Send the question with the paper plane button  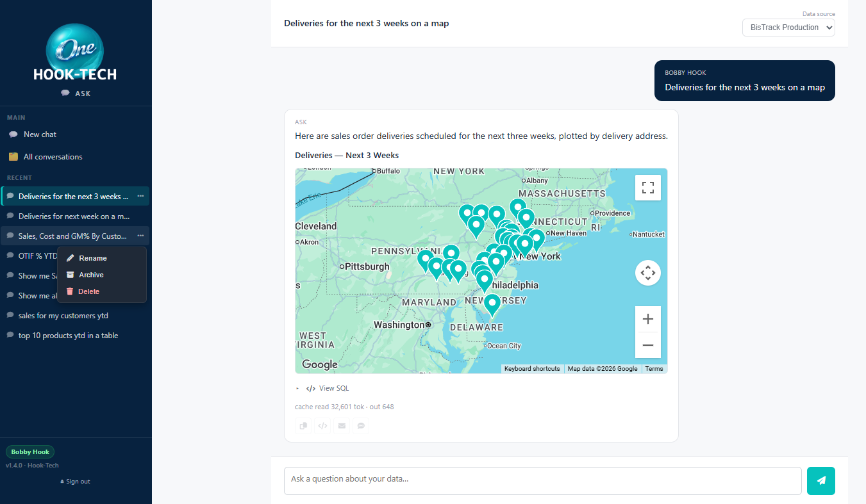(x=821, y=481)
